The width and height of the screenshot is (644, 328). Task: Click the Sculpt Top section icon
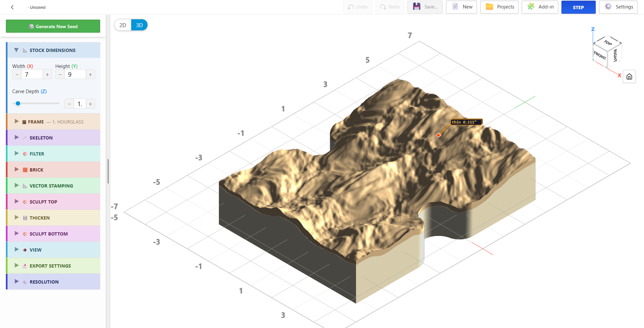pyautogui.click(x=25, y=202)
